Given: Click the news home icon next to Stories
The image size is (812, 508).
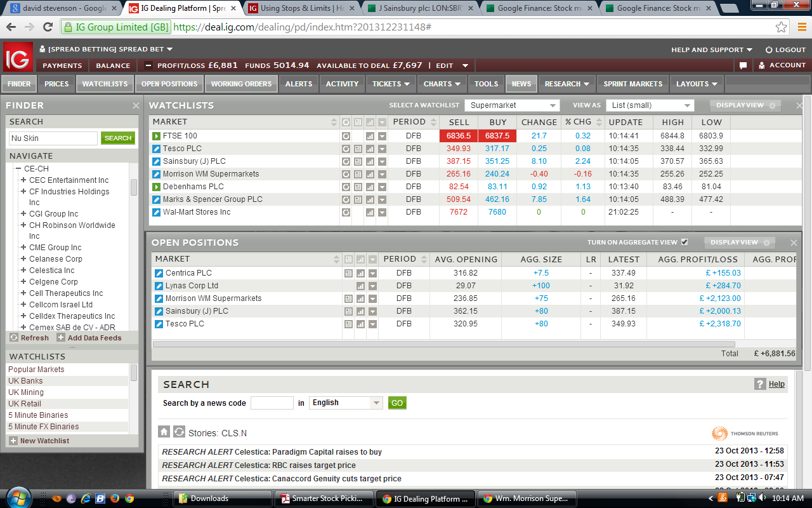Looking at the screenshot, I should (x=164, y=432).
